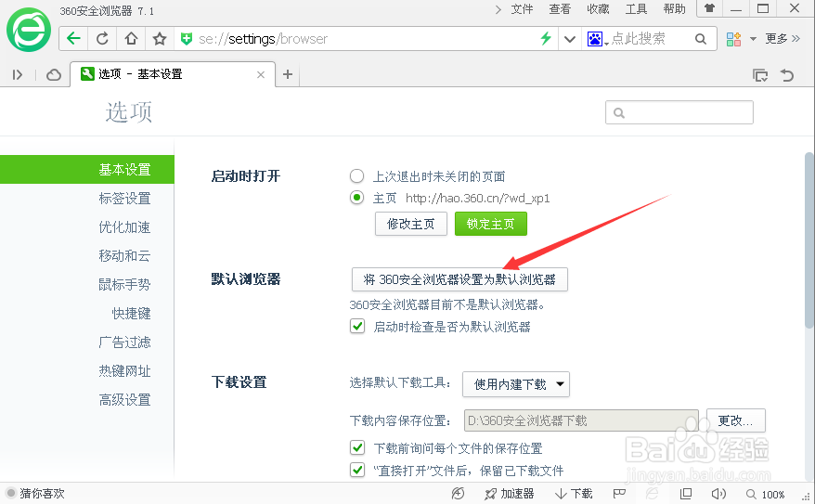Screen dimensions: 815x504
Task: Open the 查看 menu
Action: coord(560,9)
